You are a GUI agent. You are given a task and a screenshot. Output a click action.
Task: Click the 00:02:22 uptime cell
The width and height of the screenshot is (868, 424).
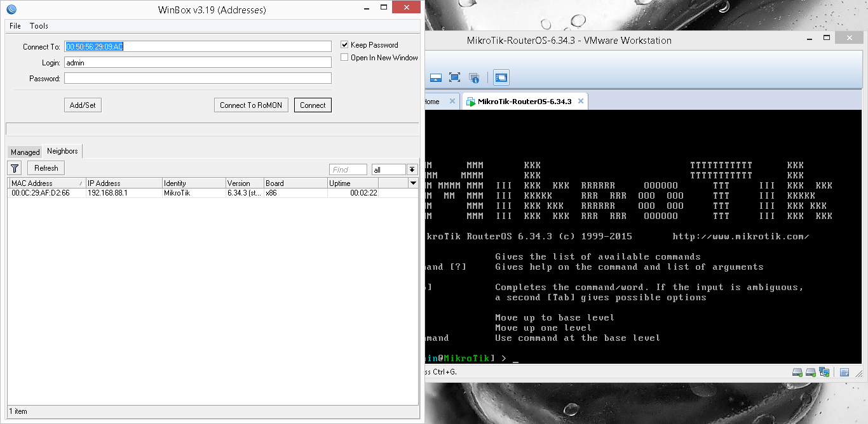click(x=353, y=193)
